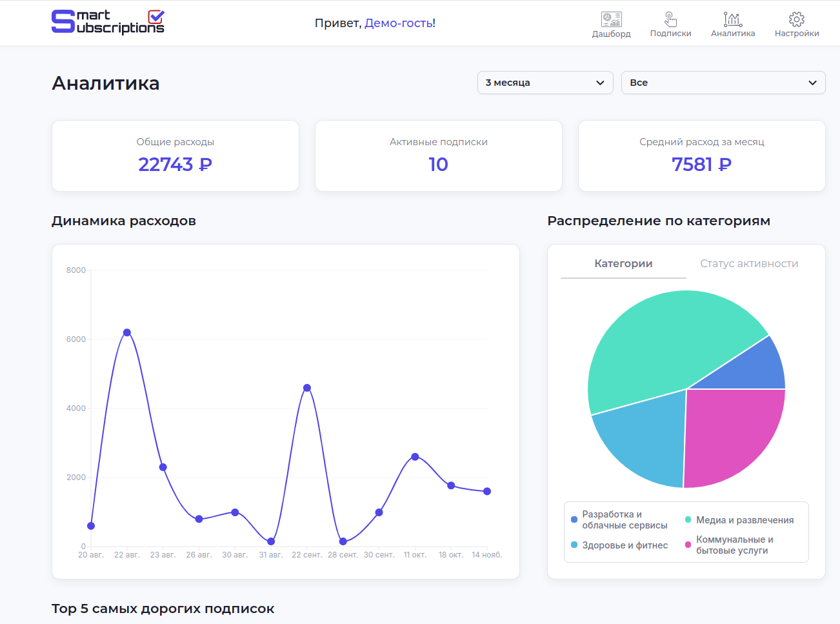Select the Подписки navigation icon

pyautogui.click(x=671, y=17)
